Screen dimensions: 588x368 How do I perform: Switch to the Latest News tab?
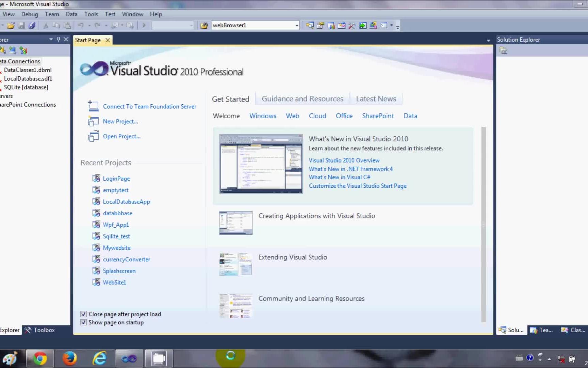(x=376, y=98)
